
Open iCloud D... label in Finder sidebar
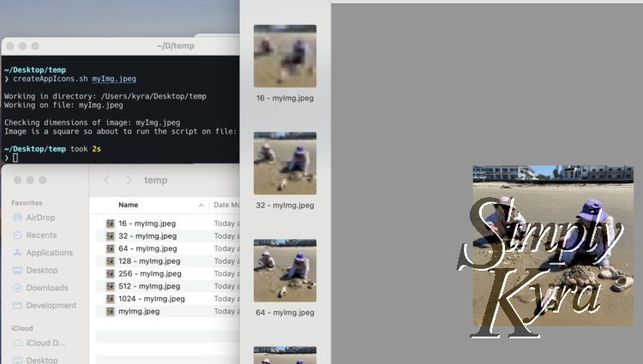click(45, 343)
